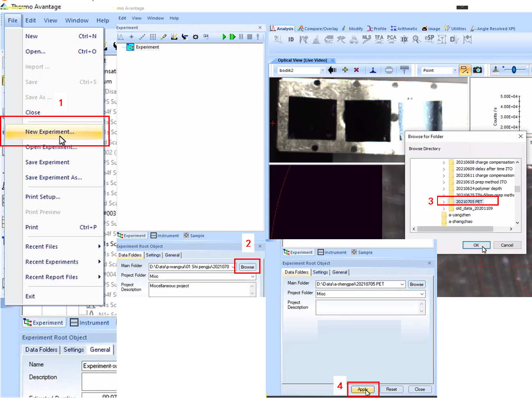Switch to the Compare/Overlay ribbon tab
The height and width of the screenshot is (398, 532).
pyautogui.click(x=318, y=29)
